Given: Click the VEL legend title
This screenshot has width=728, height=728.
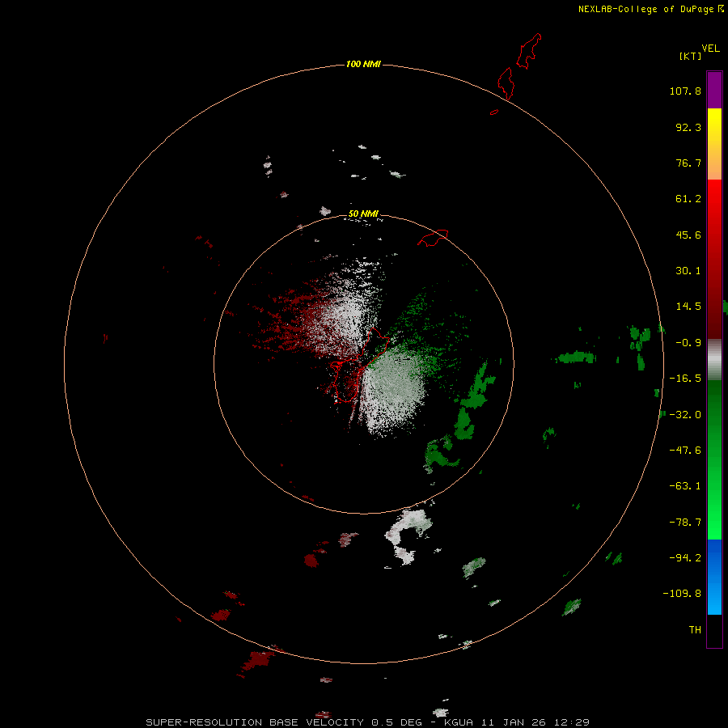Looking at the screenshot, I should click(710, 49).
